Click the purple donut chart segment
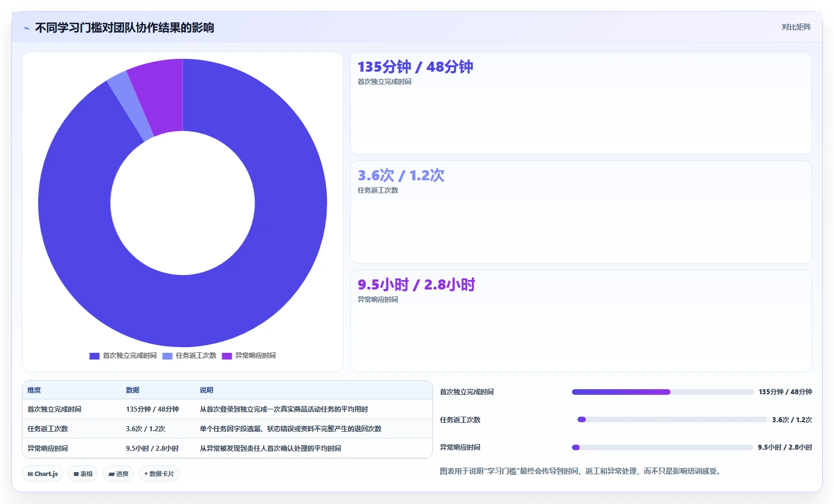The height and width of the screenshot is (504, 834). tap(161, 96)
